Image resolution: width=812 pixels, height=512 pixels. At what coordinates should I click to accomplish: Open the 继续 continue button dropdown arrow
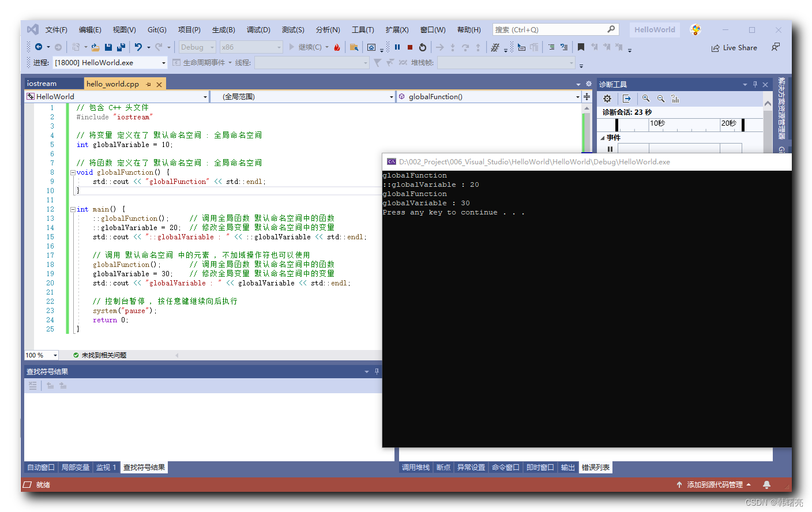click(327, 47)
